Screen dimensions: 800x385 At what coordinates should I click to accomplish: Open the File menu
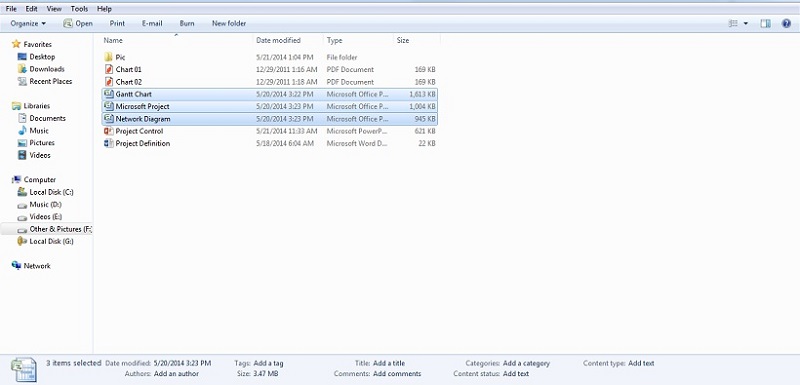click(11, 9)
